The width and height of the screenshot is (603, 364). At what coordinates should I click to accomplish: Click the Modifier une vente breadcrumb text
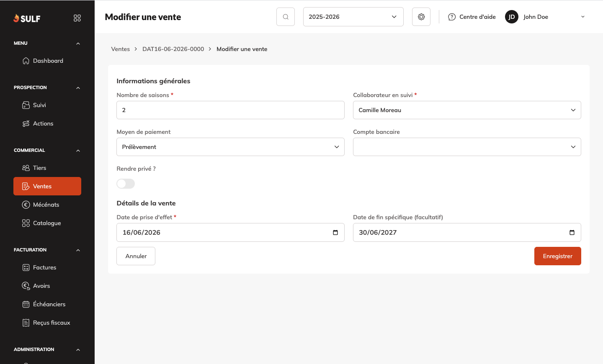pos(242,49)
